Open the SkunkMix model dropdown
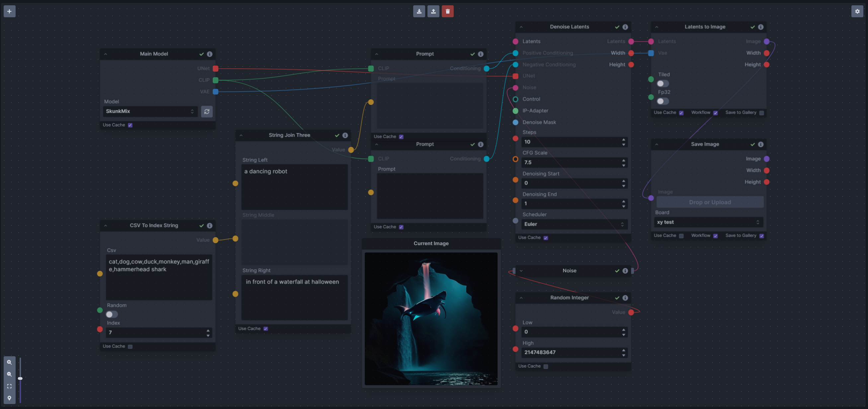This screenshot has width=868, height=409. 150,111
